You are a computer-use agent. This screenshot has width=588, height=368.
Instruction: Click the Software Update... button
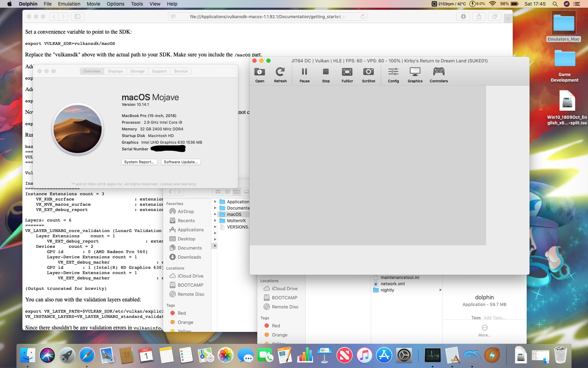tap(181, 162)
